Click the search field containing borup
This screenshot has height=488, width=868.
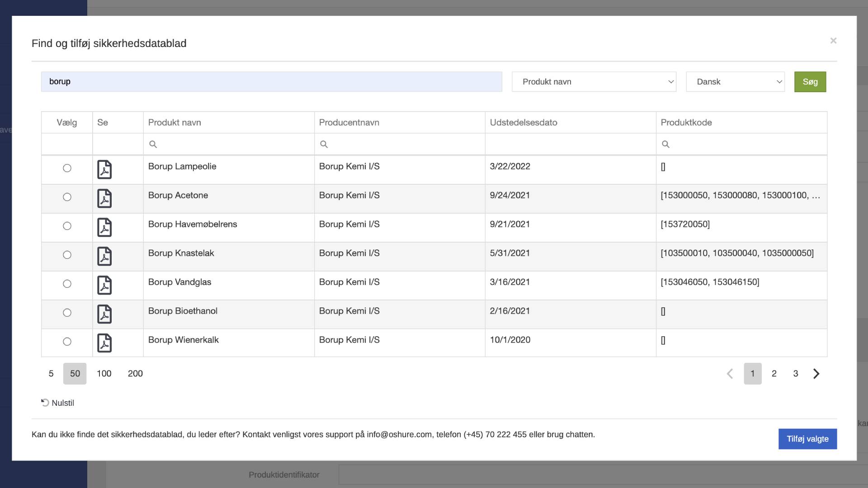tap(272, 82)
